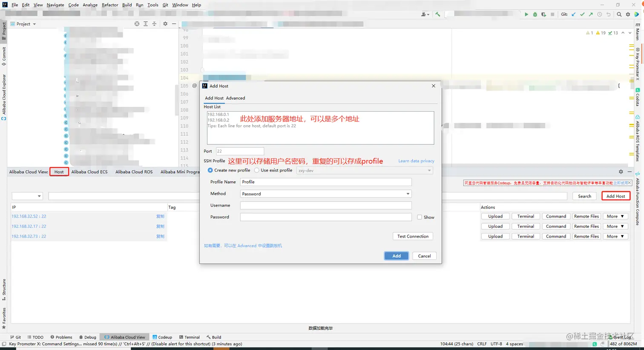Image resolution: width=644 pixels, height=350 pixels.
Task: Open the Commit tool window side tab
Action: 4,56
